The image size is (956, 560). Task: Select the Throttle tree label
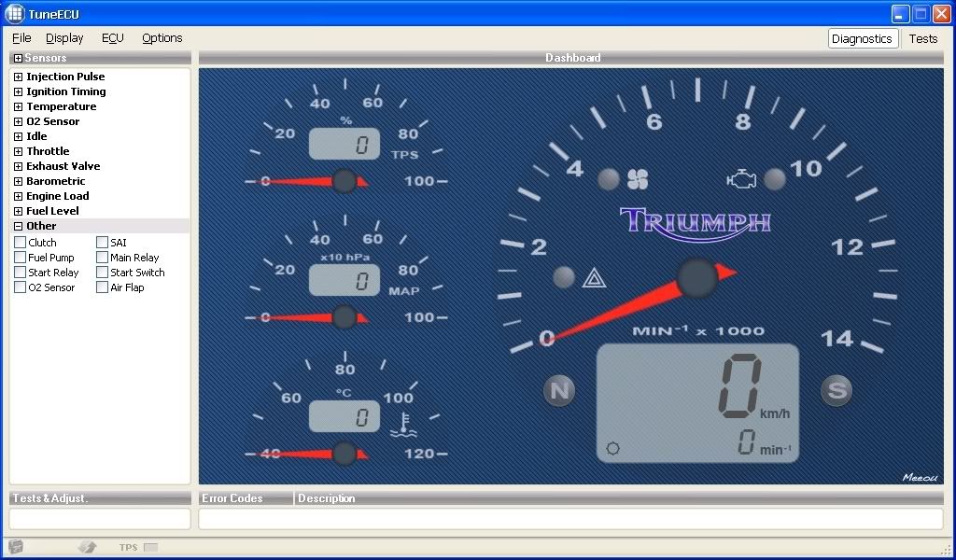pyautogui.click(x=48, y=151)
